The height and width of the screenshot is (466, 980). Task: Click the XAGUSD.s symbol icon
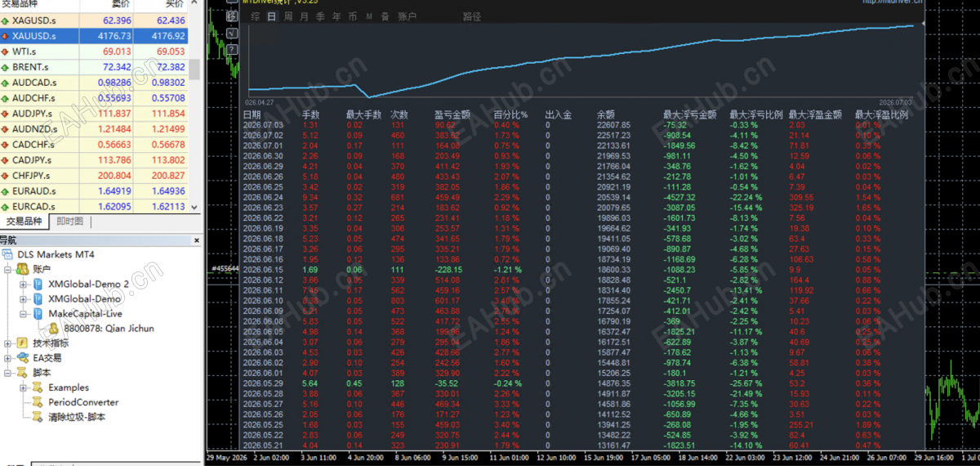6,20
